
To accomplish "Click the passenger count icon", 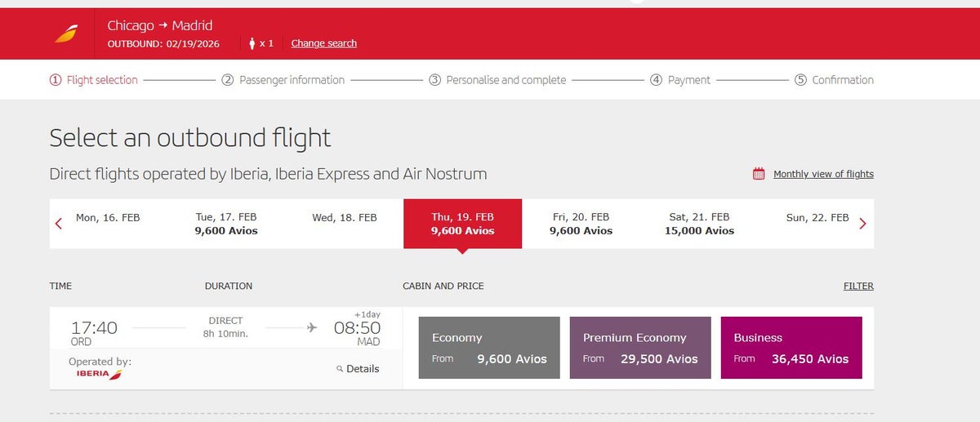I will pyautogui.click(x=252, y=43).
